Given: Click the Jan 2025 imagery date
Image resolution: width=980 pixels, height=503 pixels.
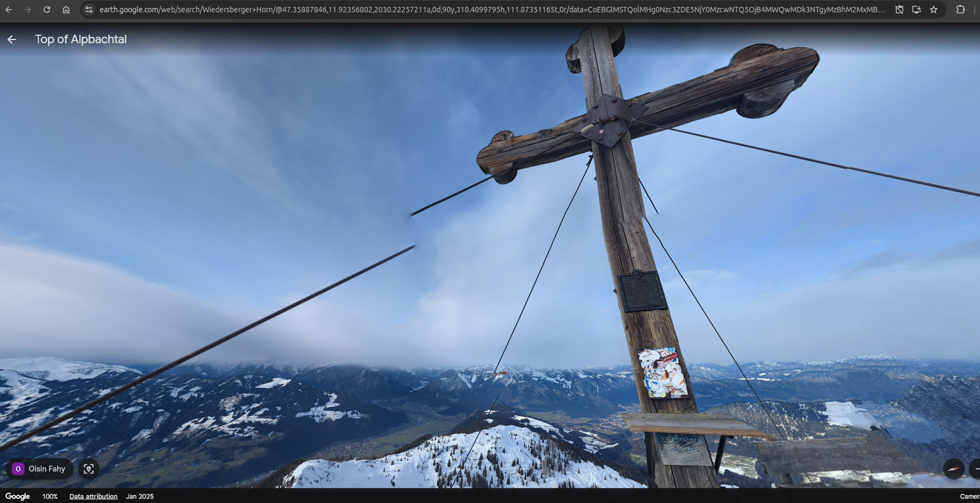Looking at the screenshot, I should 140,496.
